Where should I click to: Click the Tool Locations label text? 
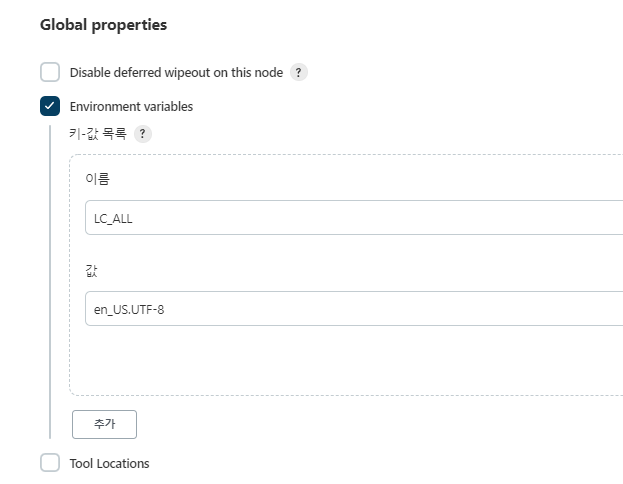(x=110, y=463)
